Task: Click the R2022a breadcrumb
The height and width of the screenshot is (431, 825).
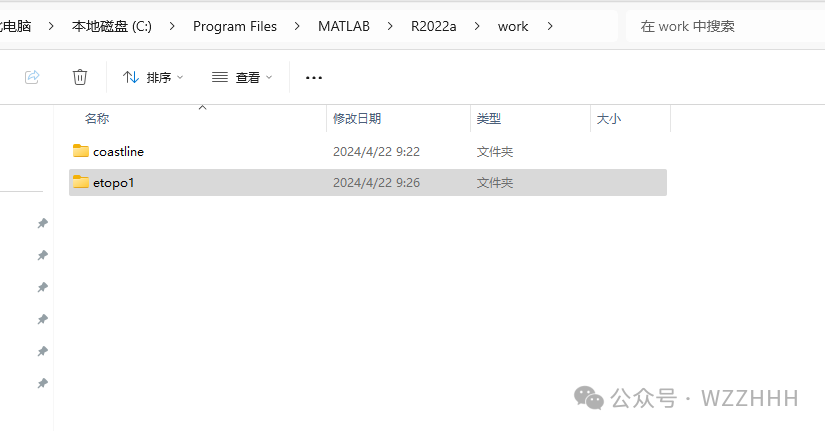Action: tap(434, 26)
